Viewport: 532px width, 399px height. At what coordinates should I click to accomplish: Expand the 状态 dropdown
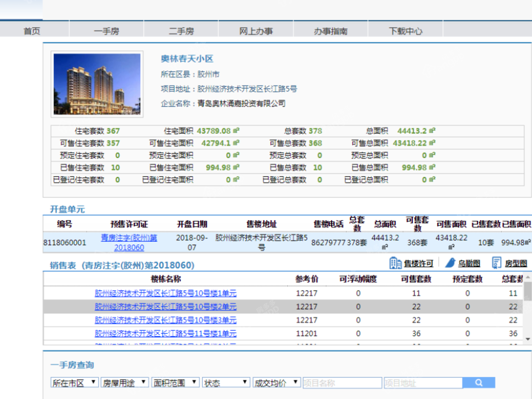pyautogui.click(x=226, y=383)
